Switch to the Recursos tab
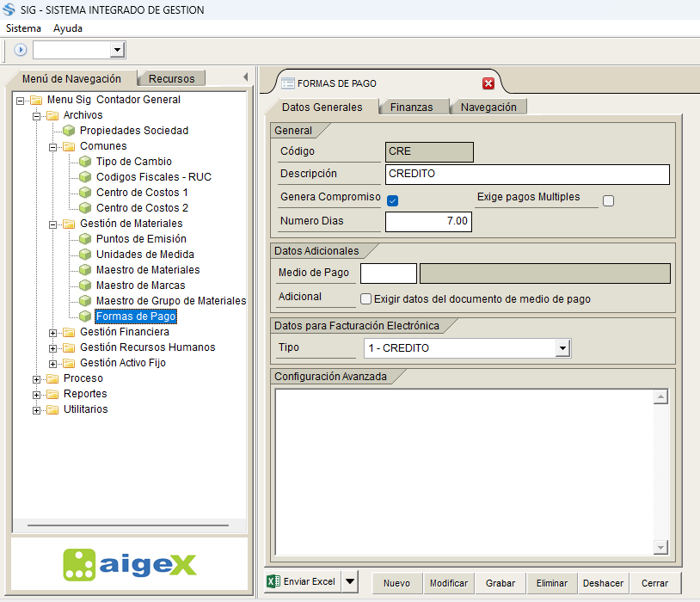The image size is (700, 602). click(171, 78)
